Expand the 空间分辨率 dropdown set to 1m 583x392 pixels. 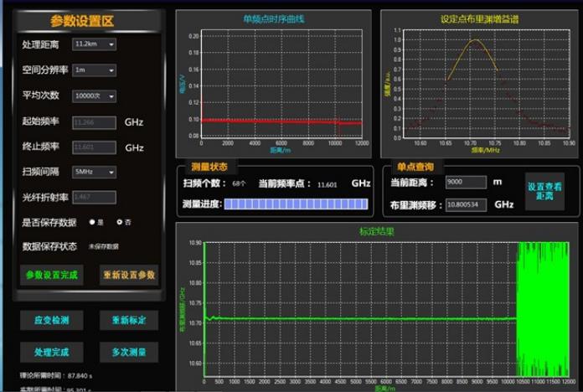click(x=94, y=70)
